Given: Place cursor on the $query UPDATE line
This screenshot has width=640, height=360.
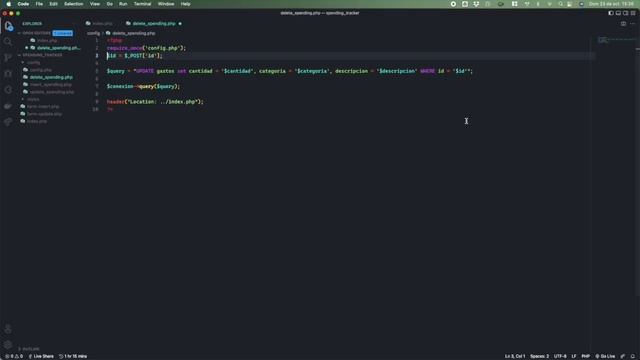Looking at the screenshot, I should click(289, 71).
